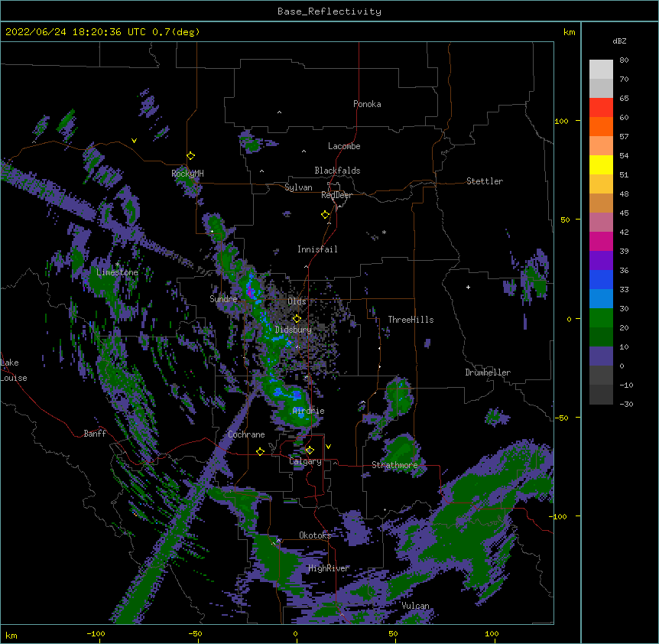The width and height of the screenshot is (659, 644).
Task: Click the 100 tick label on right axis
Action: click(x=561, y=121)
